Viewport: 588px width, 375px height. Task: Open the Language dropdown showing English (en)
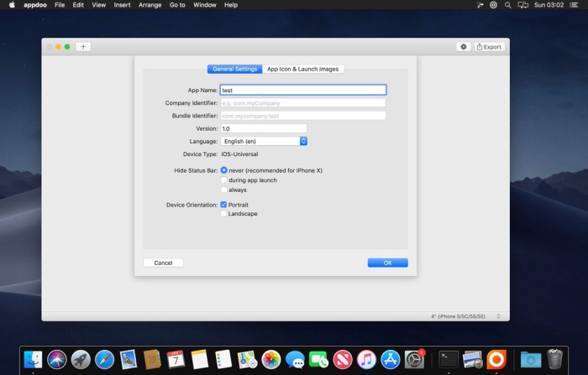(264, 142)
